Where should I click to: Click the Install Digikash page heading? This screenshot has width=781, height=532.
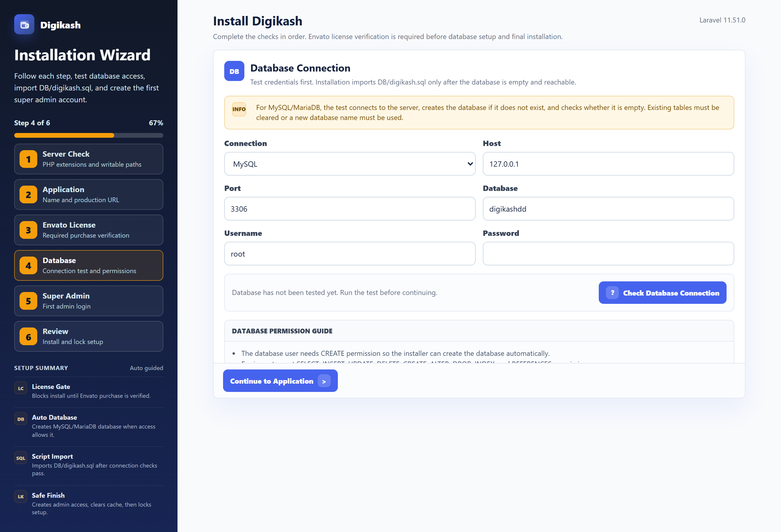pos(258,21)
